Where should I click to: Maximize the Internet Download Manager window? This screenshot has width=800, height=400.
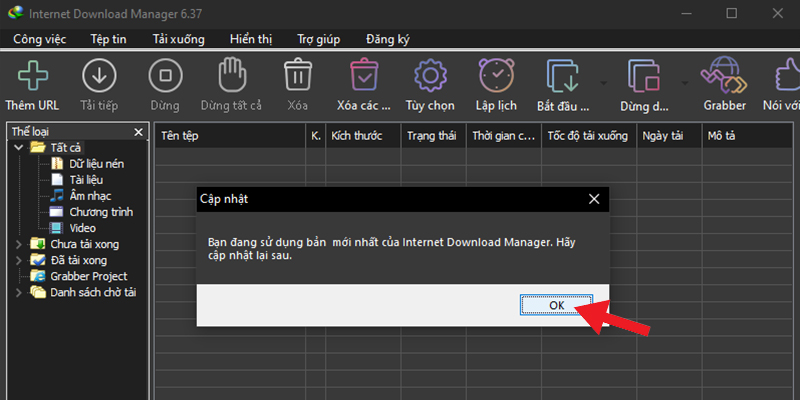(x=732, y=13)
